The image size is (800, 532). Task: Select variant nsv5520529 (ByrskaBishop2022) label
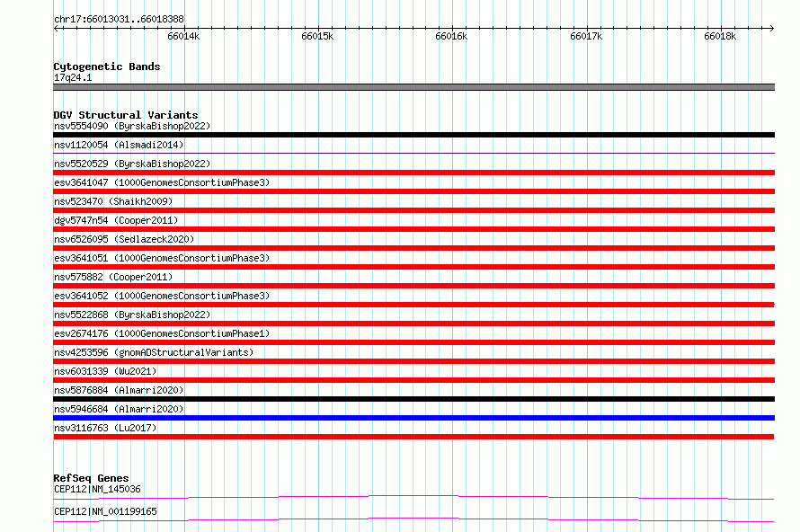132,164
